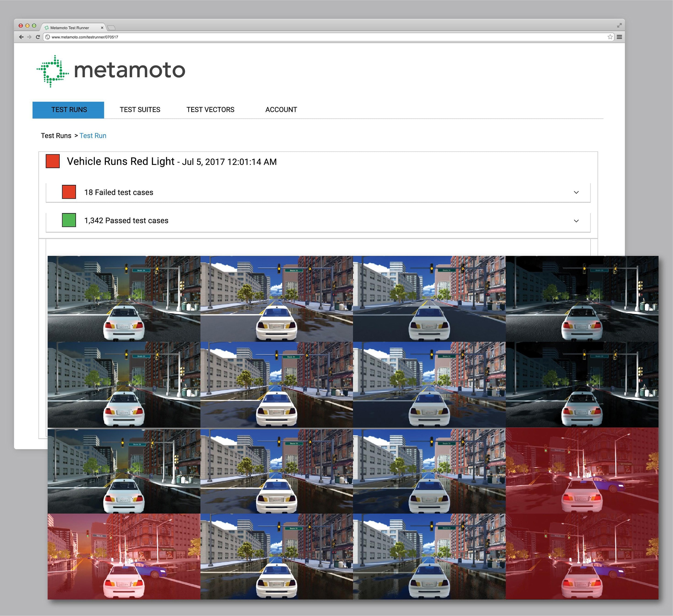The height and width of the screenshot is (616, 673).
Task: Click the fullscreen expand icon in title bar
Action: point(619,25)
